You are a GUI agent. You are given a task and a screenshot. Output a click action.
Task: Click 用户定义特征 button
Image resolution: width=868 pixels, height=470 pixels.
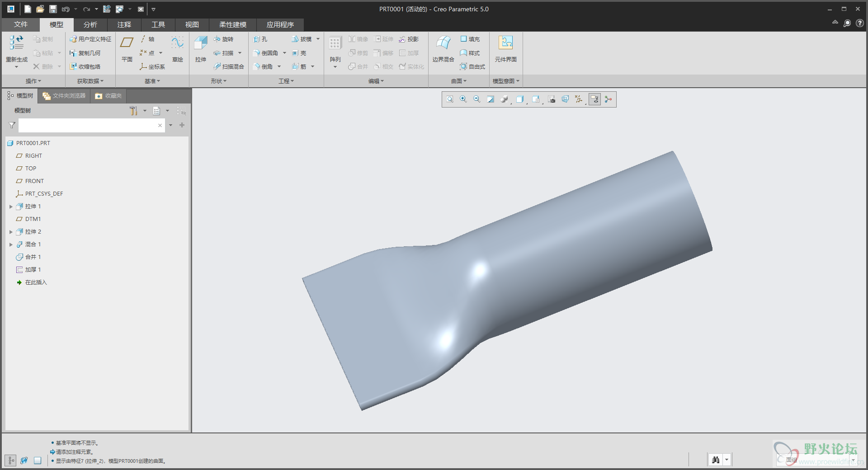[x=90, y=39]
